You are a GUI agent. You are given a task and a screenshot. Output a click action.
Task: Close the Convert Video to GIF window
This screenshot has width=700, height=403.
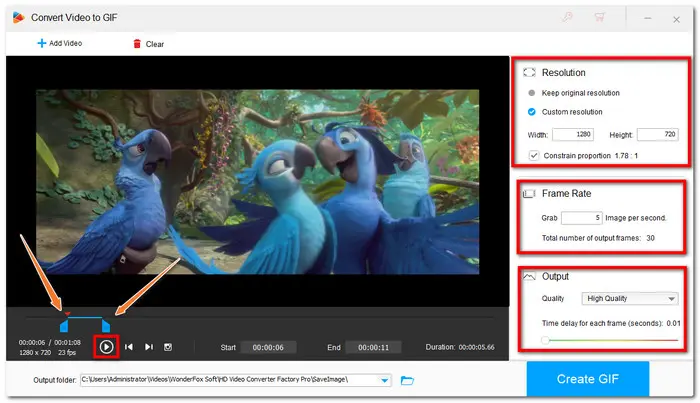tap(676, 19)
